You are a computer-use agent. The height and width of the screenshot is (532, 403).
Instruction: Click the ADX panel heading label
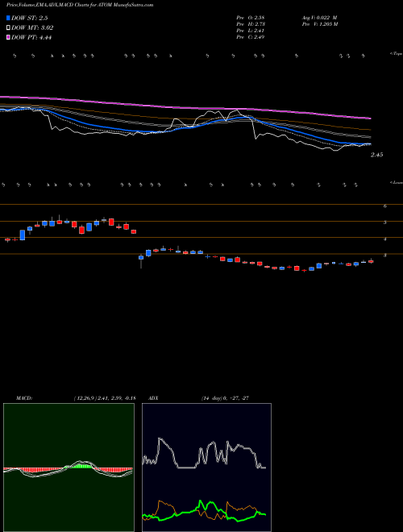pyautogui.click(x=153, y=398)
